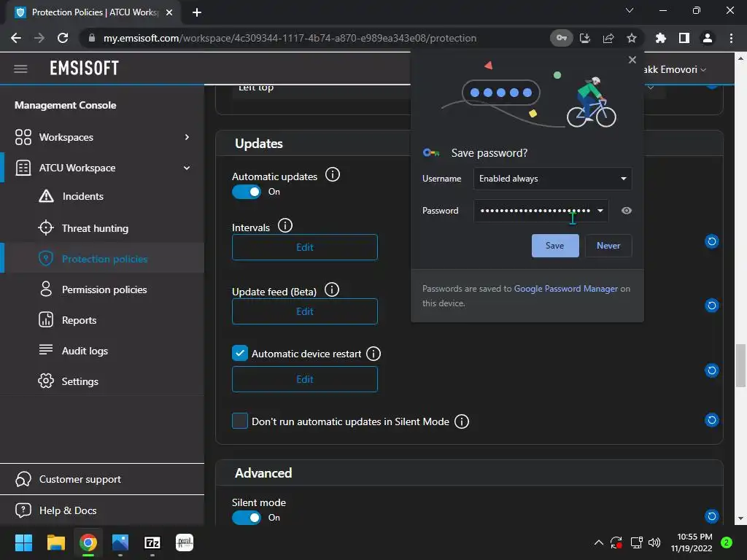The width and height of the screenshot is (747, 560).
Task: Click the browser address bar URL
Action: 290,38
